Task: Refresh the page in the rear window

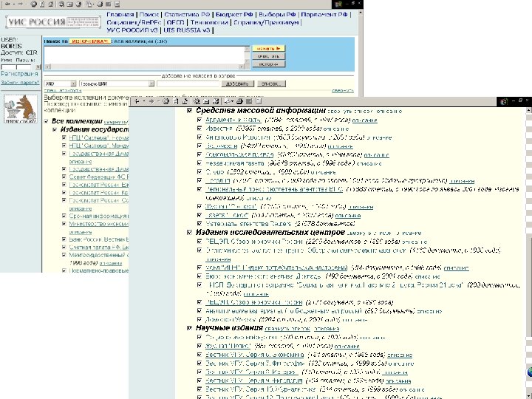Action: [x=42, y=4]
